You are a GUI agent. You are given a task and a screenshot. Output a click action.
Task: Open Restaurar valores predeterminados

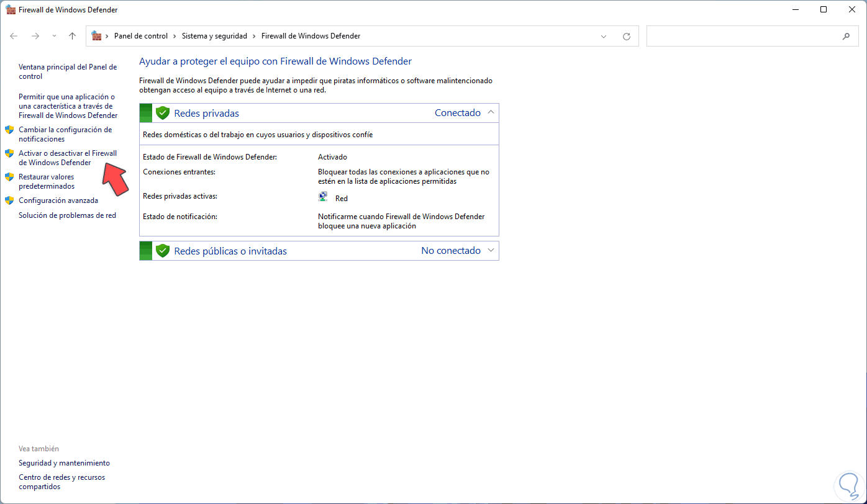click(x=47, y=181)
